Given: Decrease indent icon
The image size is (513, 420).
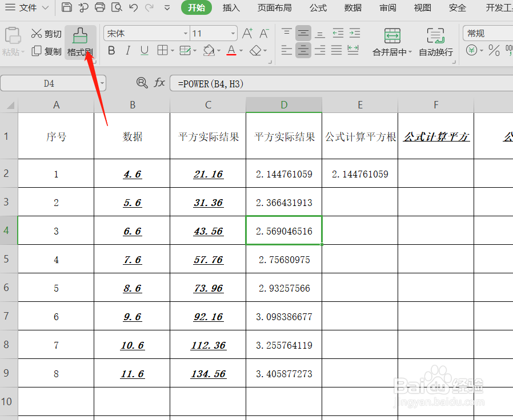Looking at the screenshot, I should click(x=338, y=33).
